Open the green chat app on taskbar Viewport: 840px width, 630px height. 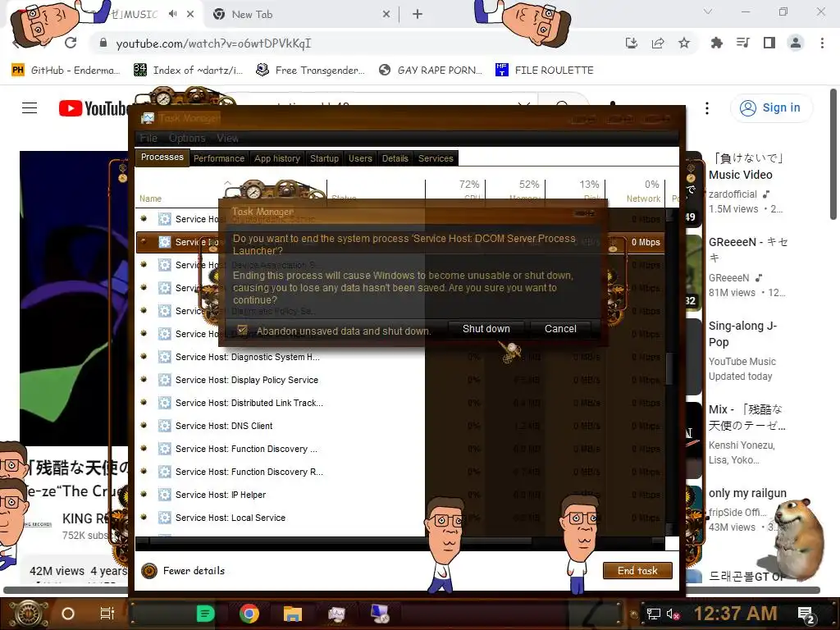click(205, 614)
